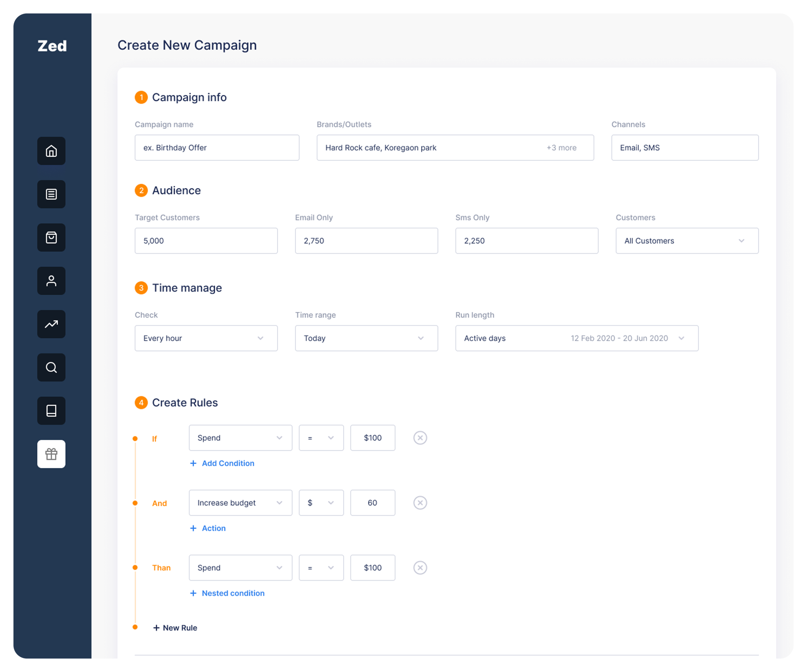Image resolution: width=807 pixels, height=672 pixels.
Task: Click the $100 value in If row
Action: click(x=373, y=438)
